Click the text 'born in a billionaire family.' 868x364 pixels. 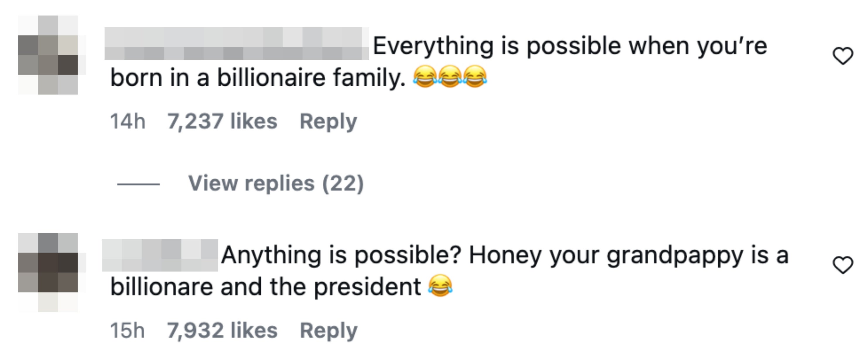point(258,78)
